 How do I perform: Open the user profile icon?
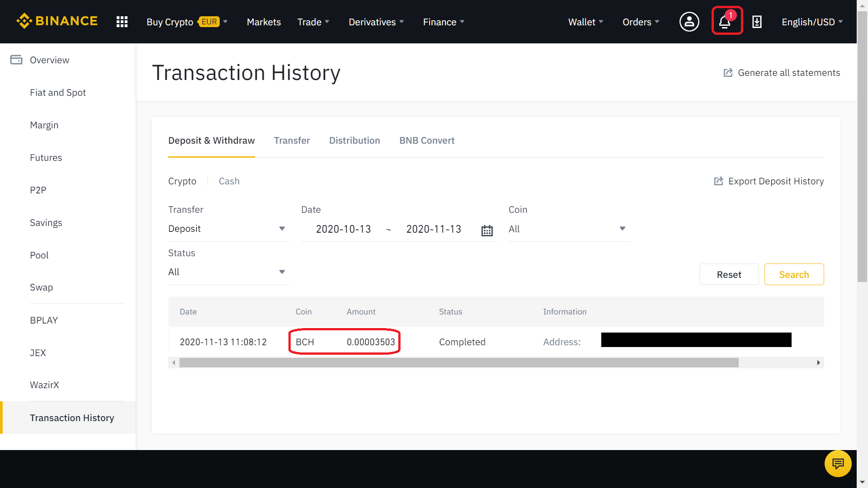tap(689, 22)
